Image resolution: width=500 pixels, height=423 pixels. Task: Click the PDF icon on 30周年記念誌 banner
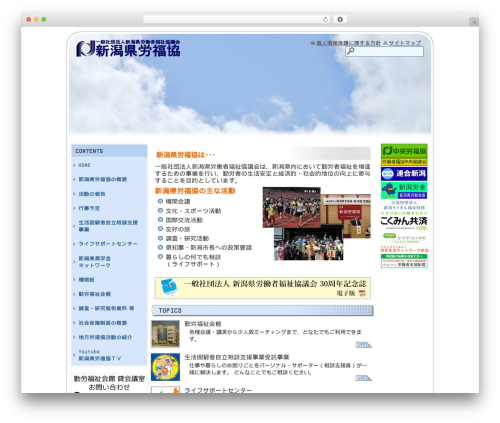click(x=362, y=293)
